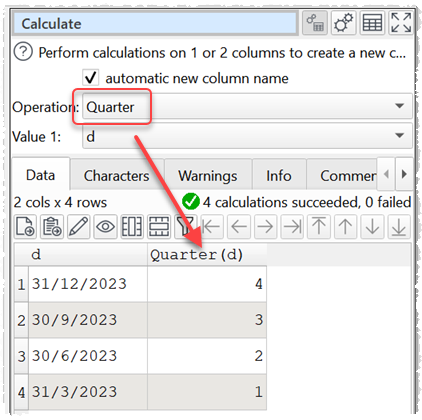Click the Quarter(d) value 2 cell
Viewport: 422px width, 420px height.
tap(207, 356)
